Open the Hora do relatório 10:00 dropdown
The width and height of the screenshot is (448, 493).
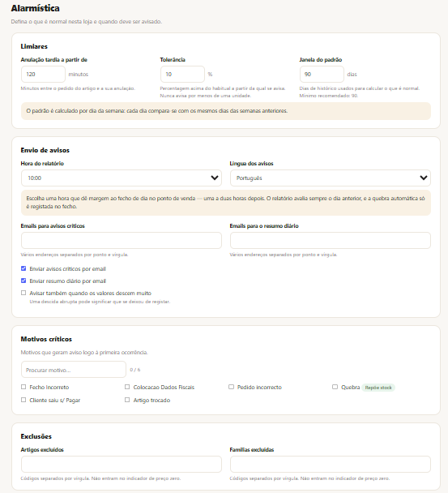[122, 178]
